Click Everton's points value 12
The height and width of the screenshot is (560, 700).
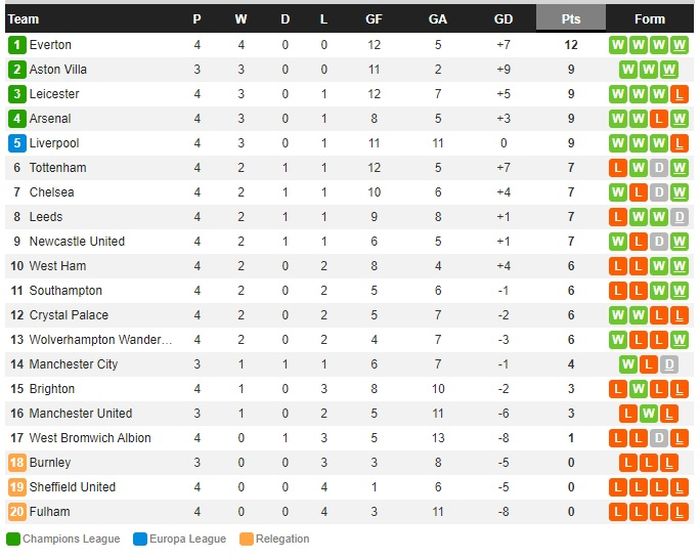pyautogui.click(x=571, y=45)
